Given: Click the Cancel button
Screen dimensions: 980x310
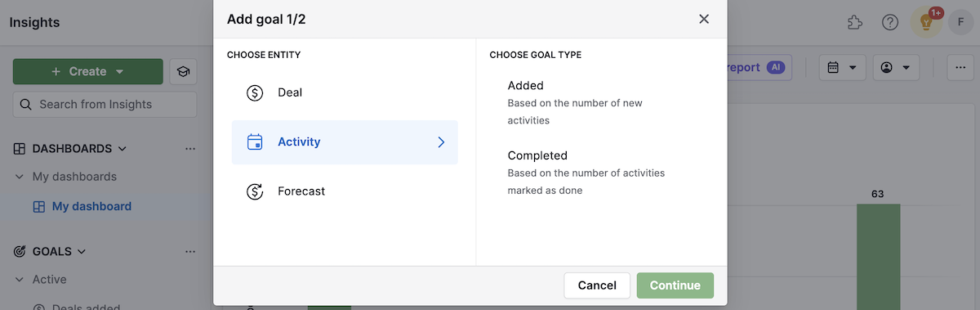Looking at the screenshot, I should [597, 285].
